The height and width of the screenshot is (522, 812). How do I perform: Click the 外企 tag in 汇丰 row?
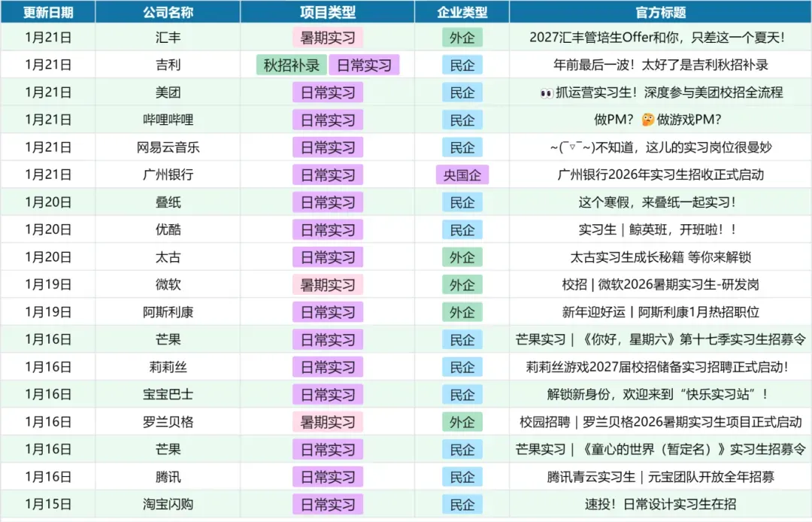coord(462,38)
